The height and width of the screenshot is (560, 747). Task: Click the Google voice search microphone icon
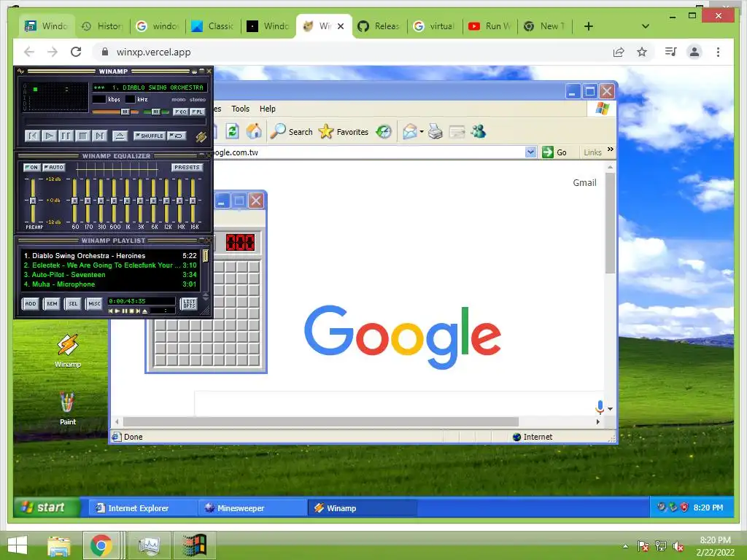click(x=600, y=407)
